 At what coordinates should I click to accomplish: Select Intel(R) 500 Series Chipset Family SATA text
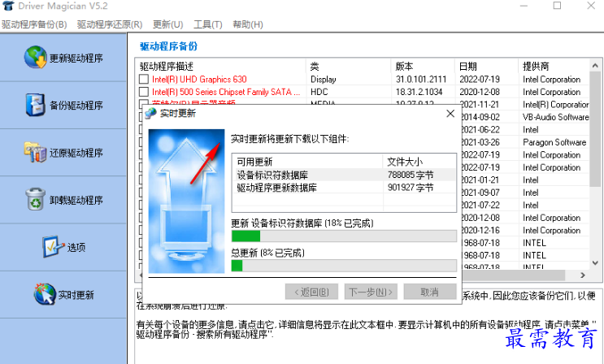point(226,92)
